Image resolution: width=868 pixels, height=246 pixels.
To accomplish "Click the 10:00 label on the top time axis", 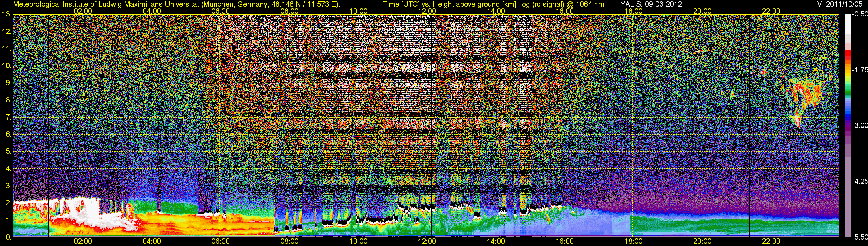I will tap(358, 11).
